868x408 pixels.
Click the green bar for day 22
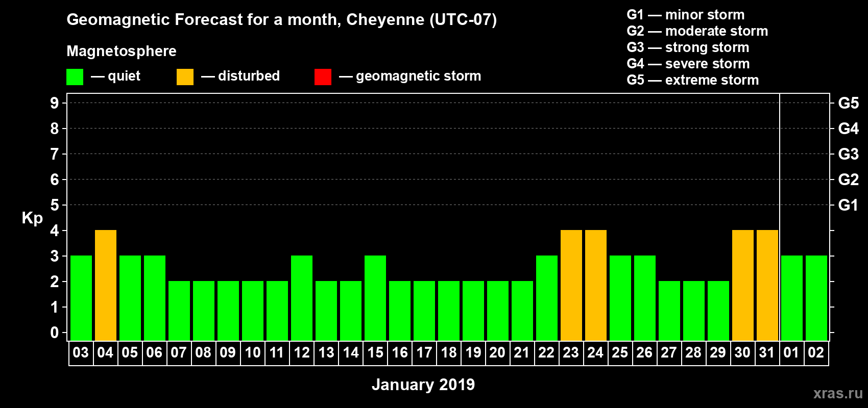pyautogui.click(x=547, y=298)
